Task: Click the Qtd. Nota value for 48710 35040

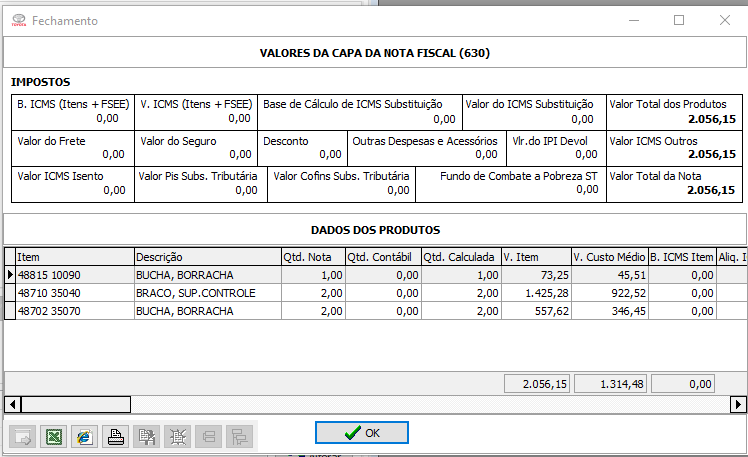Action: (313, 293)
